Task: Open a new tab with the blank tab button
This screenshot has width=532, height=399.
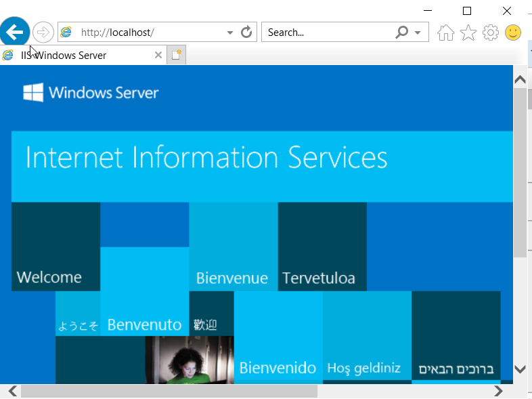Action: (176, 56)
